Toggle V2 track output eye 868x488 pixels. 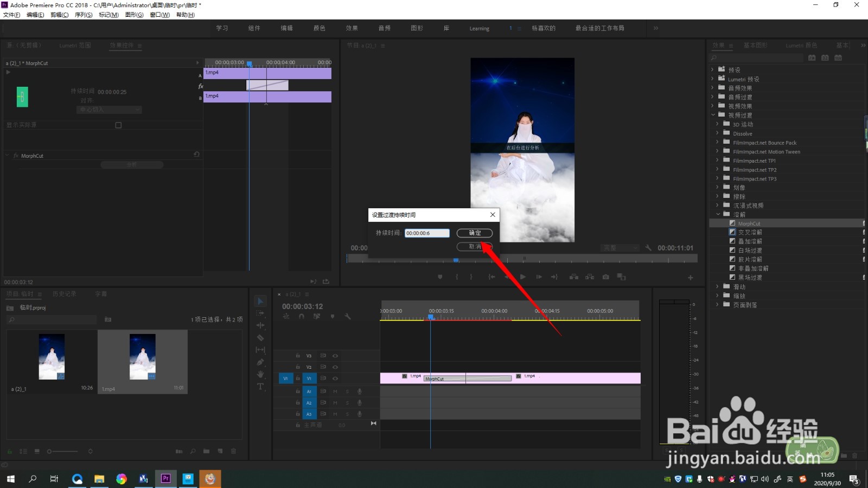[335, 367]
